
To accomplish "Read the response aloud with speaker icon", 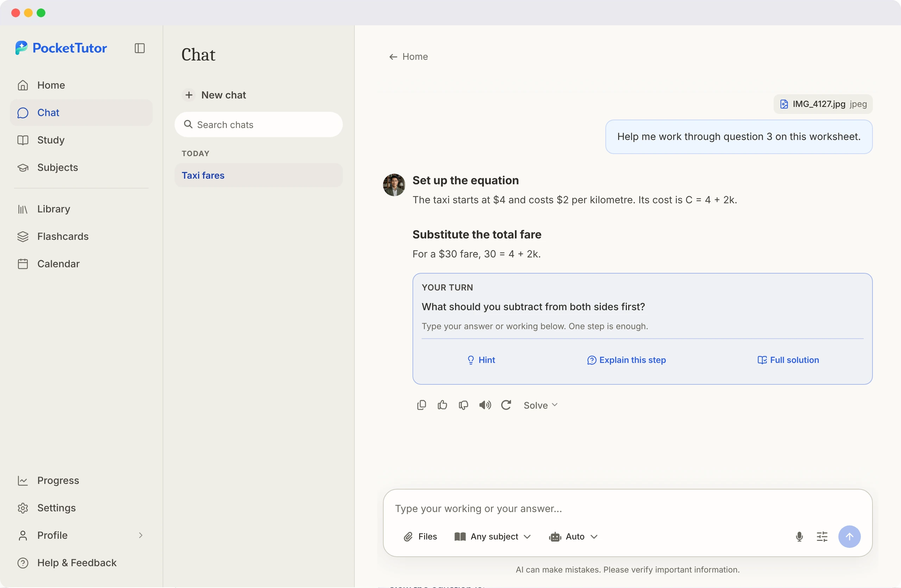I will [485, 405].
